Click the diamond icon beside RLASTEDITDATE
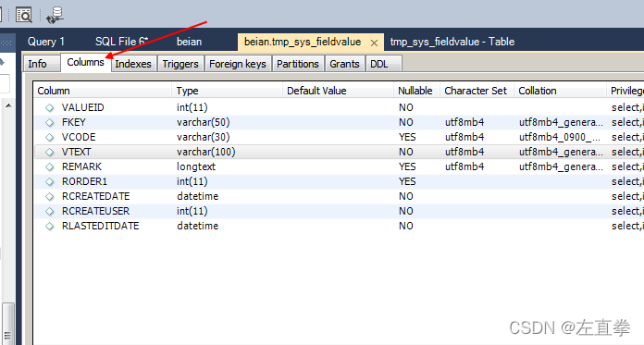The width and height of the screenshot is (644, 345). pyautogui.click(x=50, y=226)
